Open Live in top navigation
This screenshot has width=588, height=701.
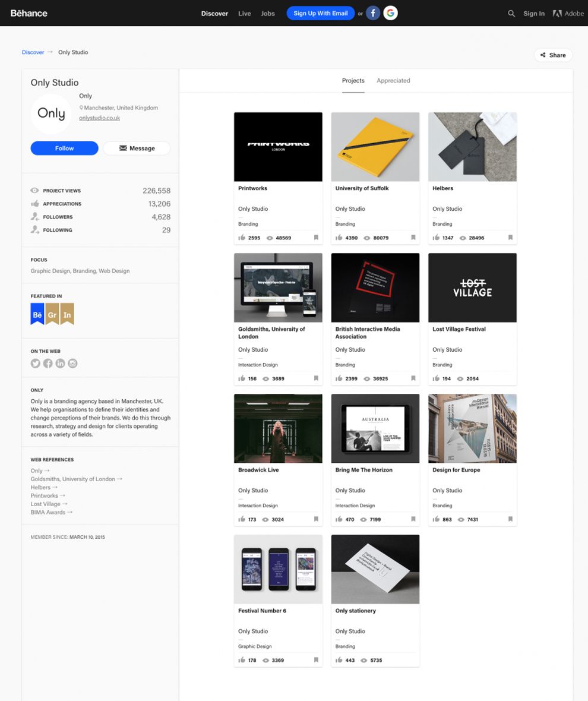tap(244, 14)
